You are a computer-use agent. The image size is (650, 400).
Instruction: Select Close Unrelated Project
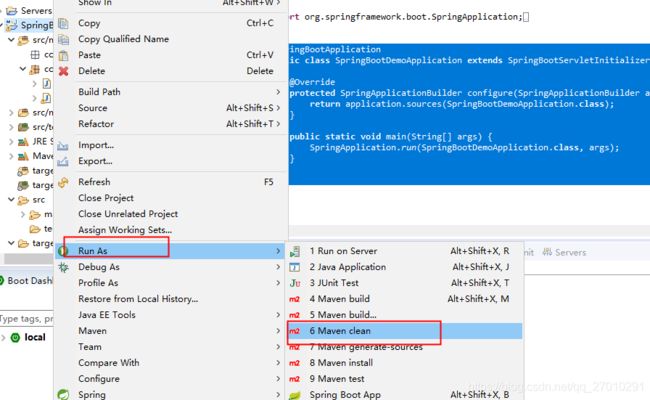coord(171,214)
